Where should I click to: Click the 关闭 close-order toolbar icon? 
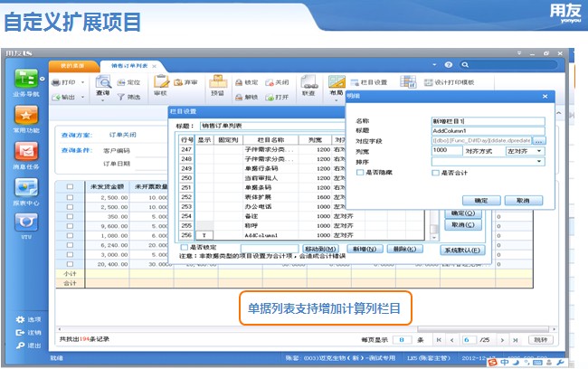pyautogui.click(x=270, y=82)
